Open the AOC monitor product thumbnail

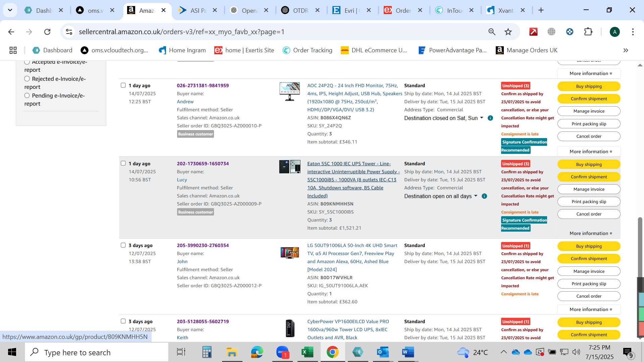point(289,92)
